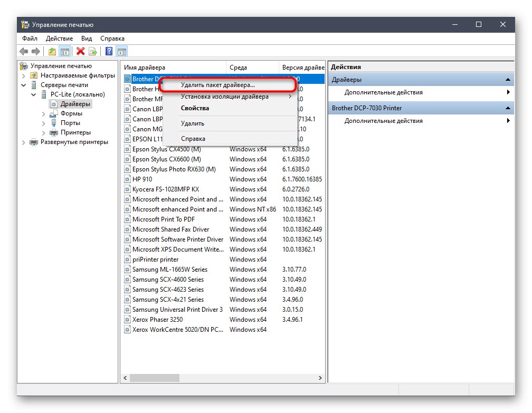The width and height of the screenshot is (532, 413).
Task: Open the Справка menu in menu bar
Action: [x=112, y=39]
